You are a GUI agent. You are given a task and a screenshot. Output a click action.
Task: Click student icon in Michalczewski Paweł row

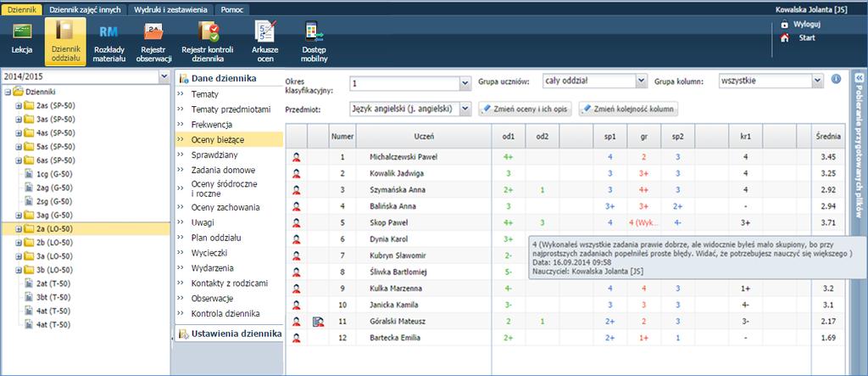[x=296, y=157]
